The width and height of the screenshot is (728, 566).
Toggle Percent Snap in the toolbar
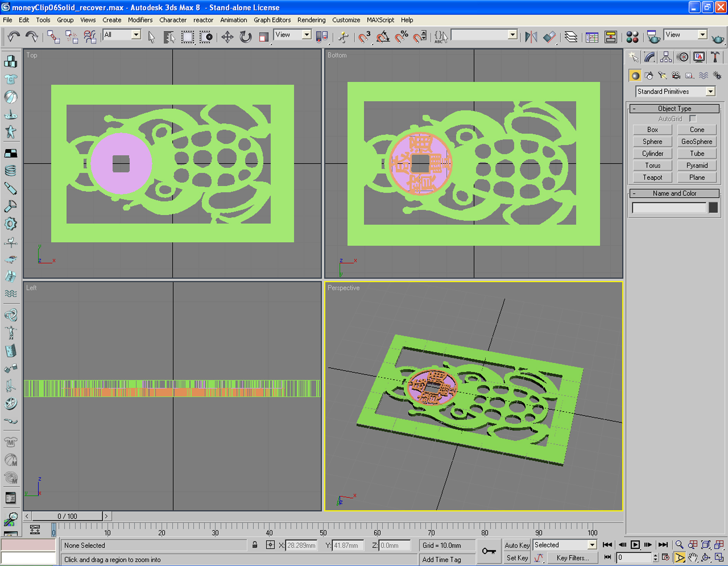(x=401, y=37)
